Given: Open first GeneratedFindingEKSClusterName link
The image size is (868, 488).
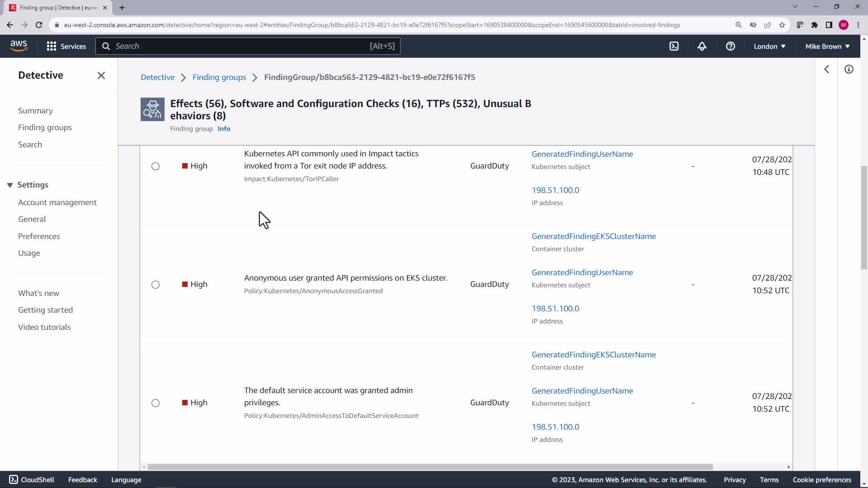Looking at the screenshot, I should [x=594, y=236].
